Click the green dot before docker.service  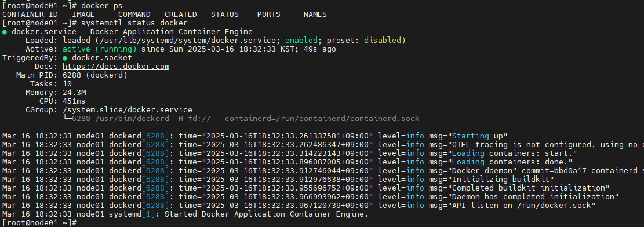(5, 32)
